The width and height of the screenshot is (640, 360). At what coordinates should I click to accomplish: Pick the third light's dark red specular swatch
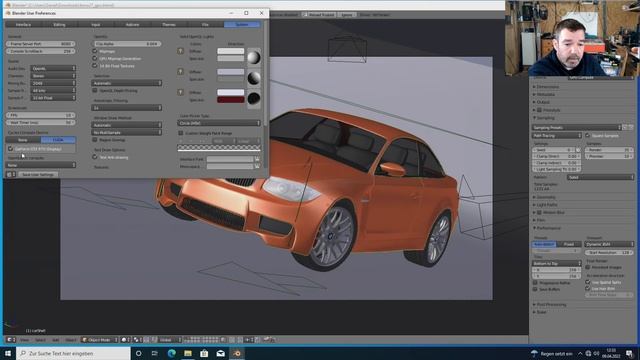point(231,100)
